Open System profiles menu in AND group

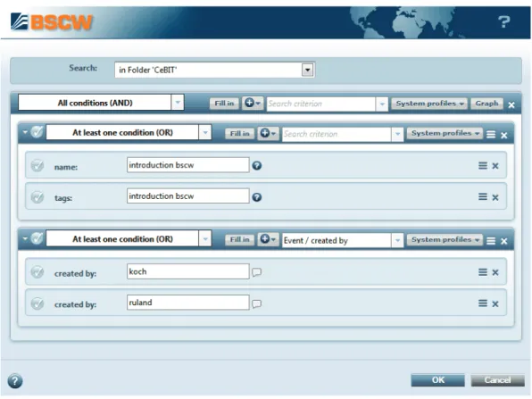429,104
